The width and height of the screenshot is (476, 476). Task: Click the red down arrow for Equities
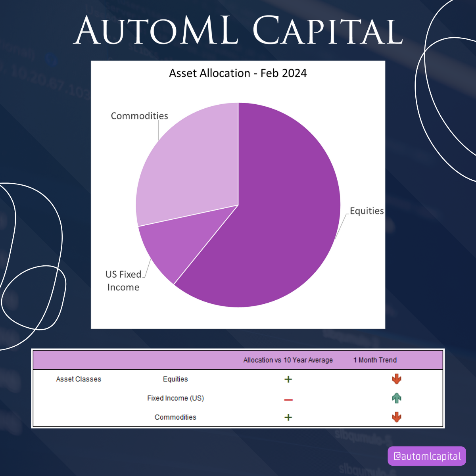coord(396,379)
